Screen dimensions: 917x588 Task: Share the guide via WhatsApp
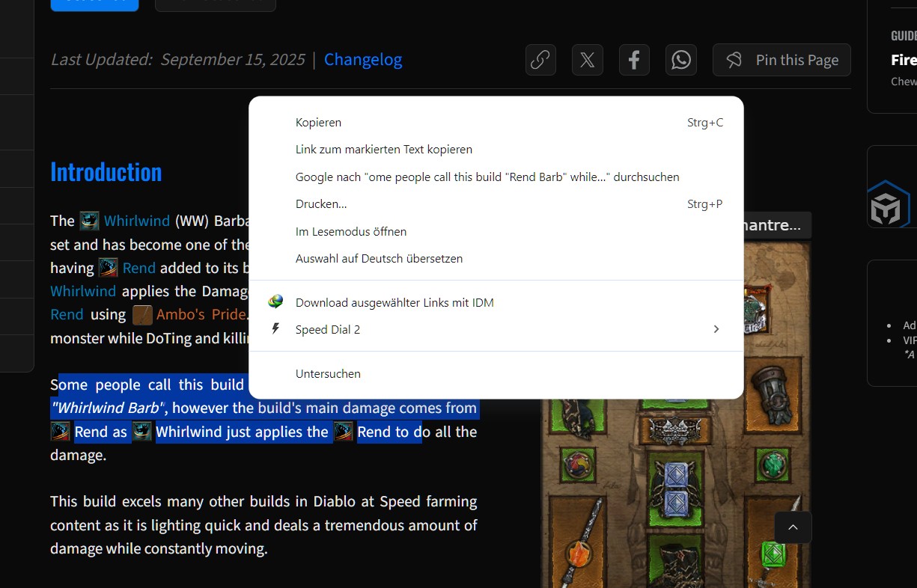[x=681, y=60]
